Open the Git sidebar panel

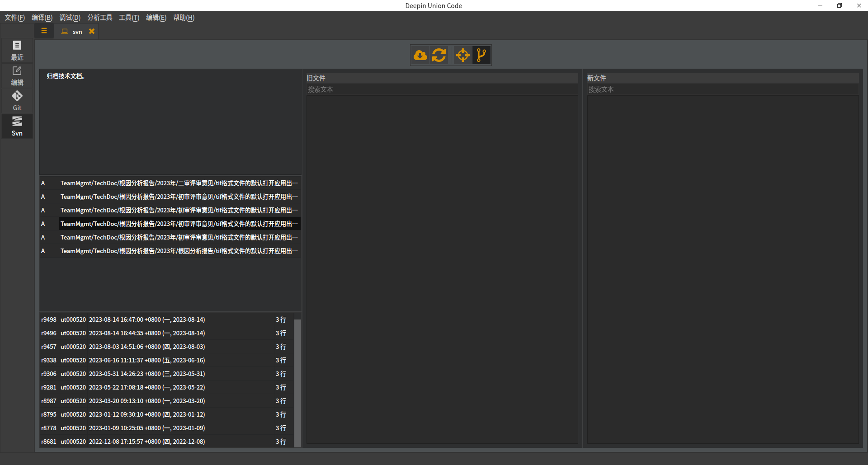click(17, 101)
